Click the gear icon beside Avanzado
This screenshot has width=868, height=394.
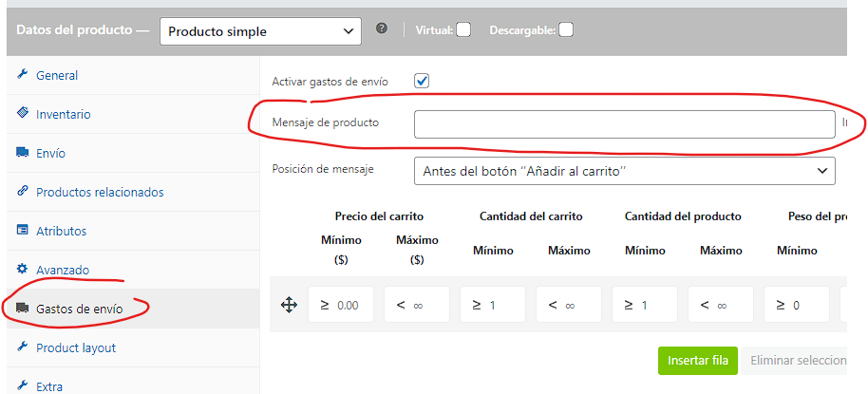pyautogui.click(x=22, y=270)
